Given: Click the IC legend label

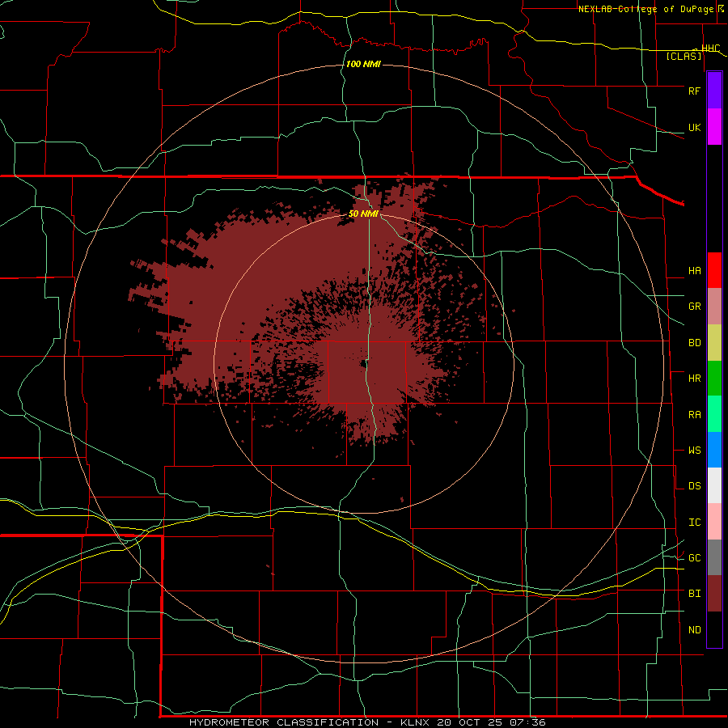Looking at the screenshot, I should (694, 523).
